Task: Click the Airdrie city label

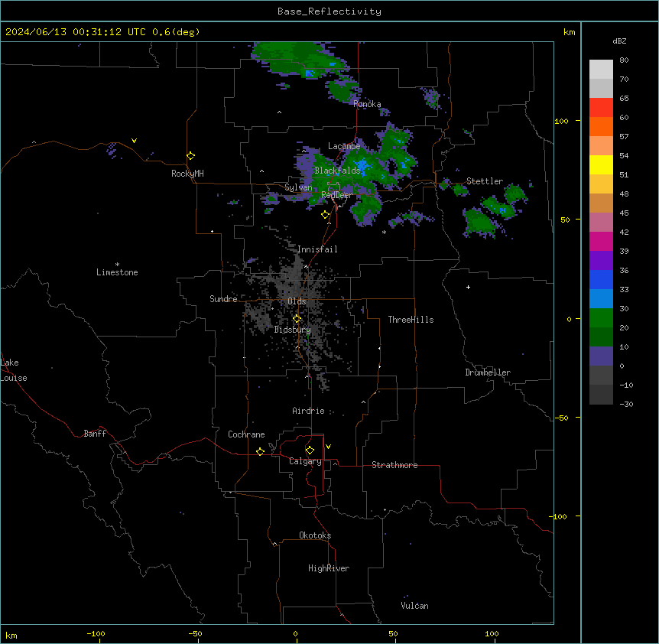Action: pos(308,411)
